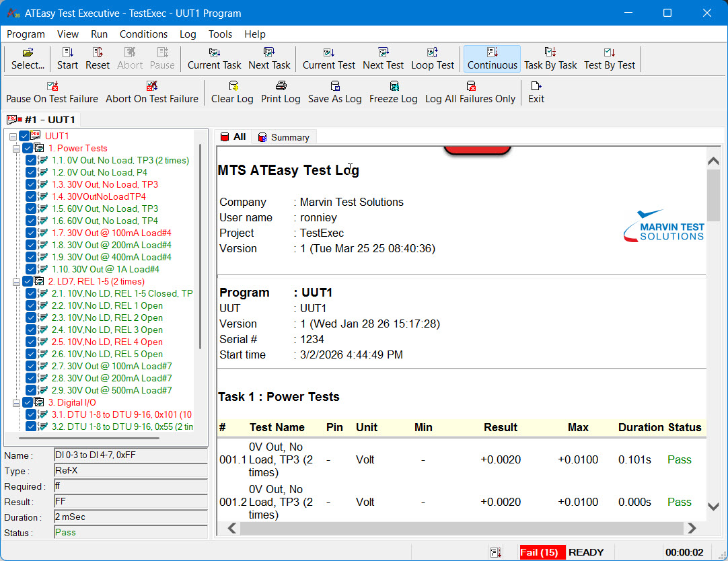The image size is (728, 561).
Task: Click Save As Log in toolbar
Action: (x=335, y=92)
